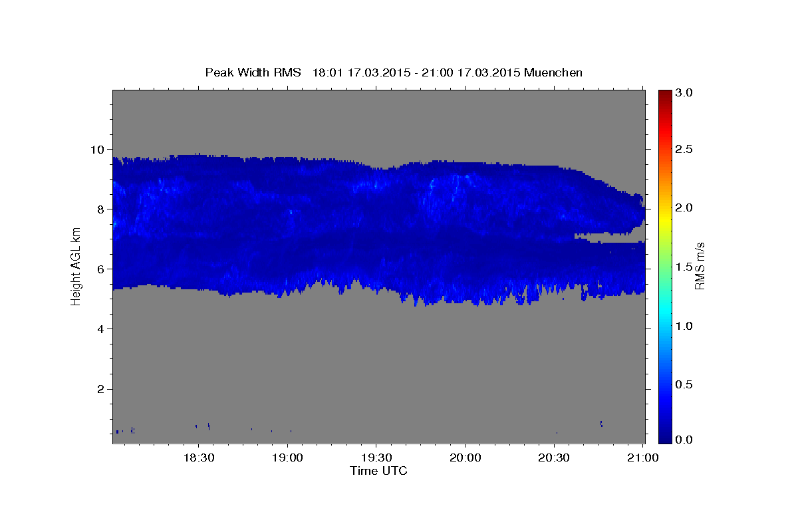Click the green middle of the colorbar

click(x=665, y=266)
